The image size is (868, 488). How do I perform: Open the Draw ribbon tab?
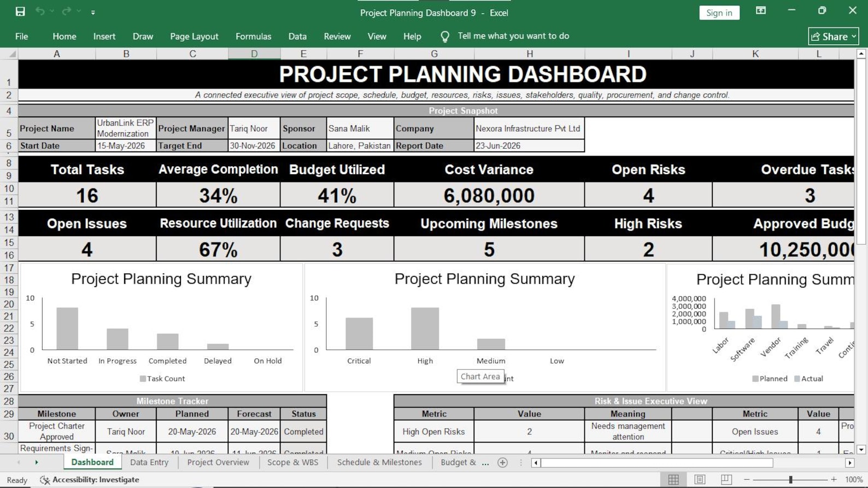point(143,37)
